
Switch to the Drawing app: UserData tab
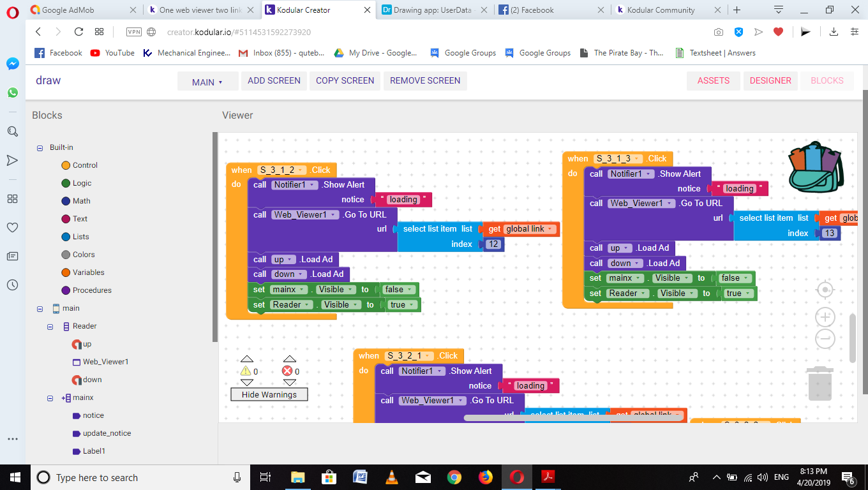click(x=434, y=10)
